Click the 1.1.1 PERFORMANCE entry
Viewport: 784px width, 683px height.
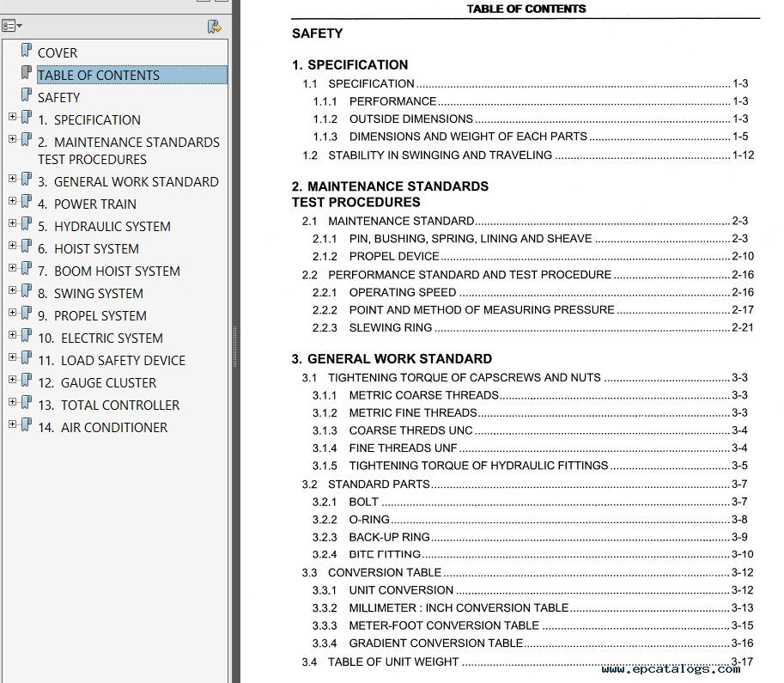coord(531,101)
